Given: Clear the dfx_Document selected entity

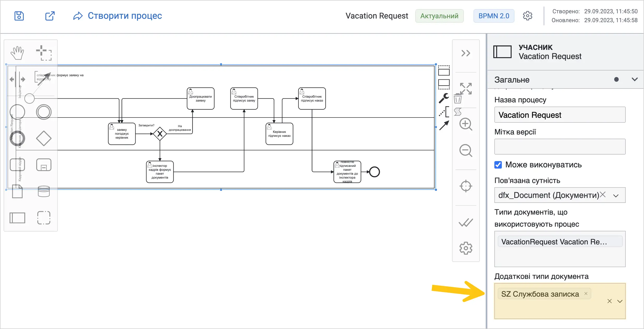Looking at the screenshot, I should [603, 195].
